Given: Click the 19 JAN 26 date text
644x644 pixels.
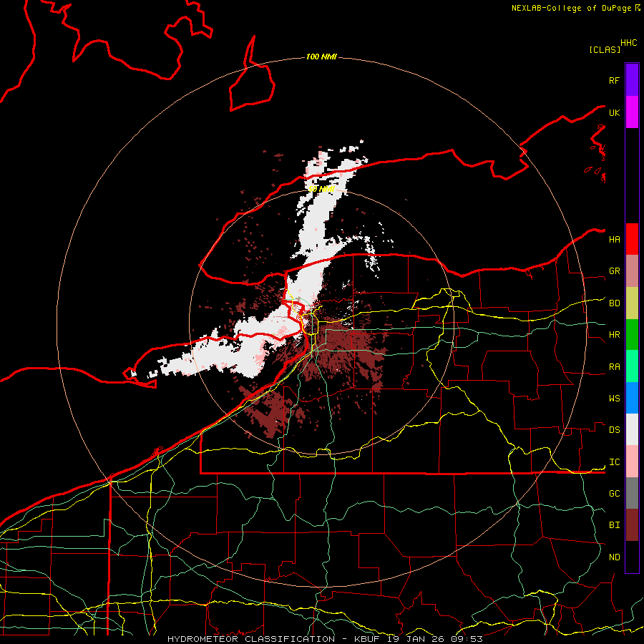Looking at the screenshot, I should (x=416, y=639).
